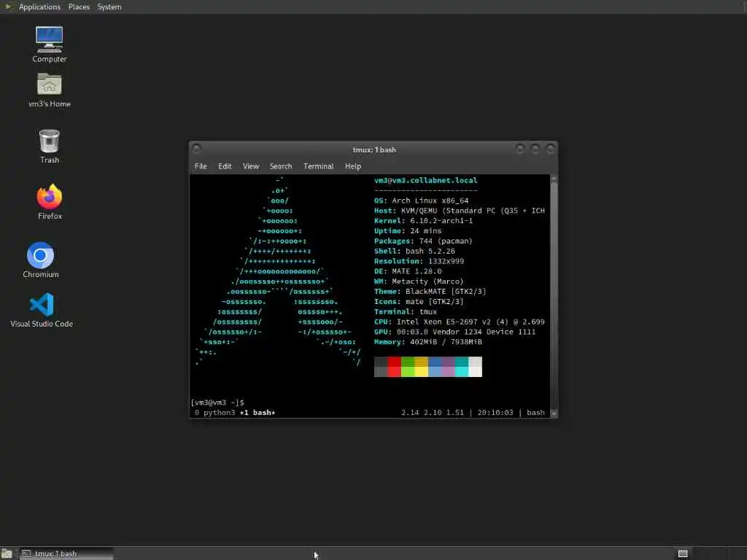Screen dimensions: 747x560
Task: Maximize the tmux terminal window
Action: tap(535, 149)
